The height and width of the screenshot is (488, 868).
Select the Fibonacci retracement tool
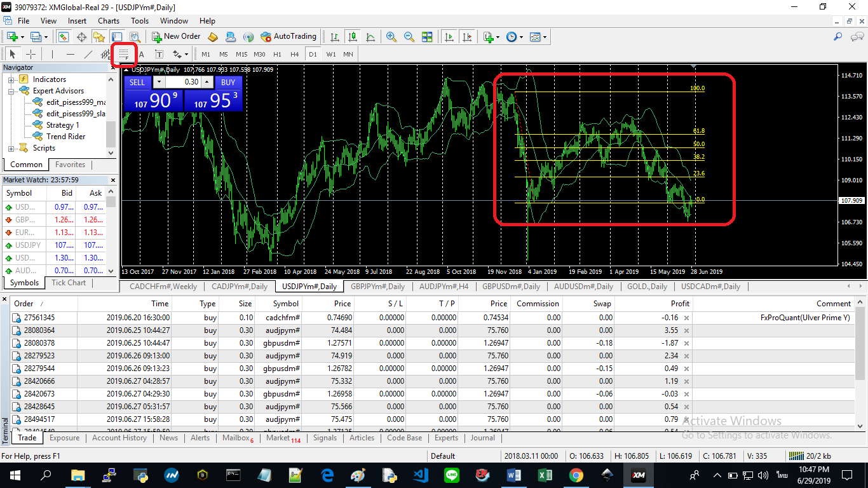124,54
